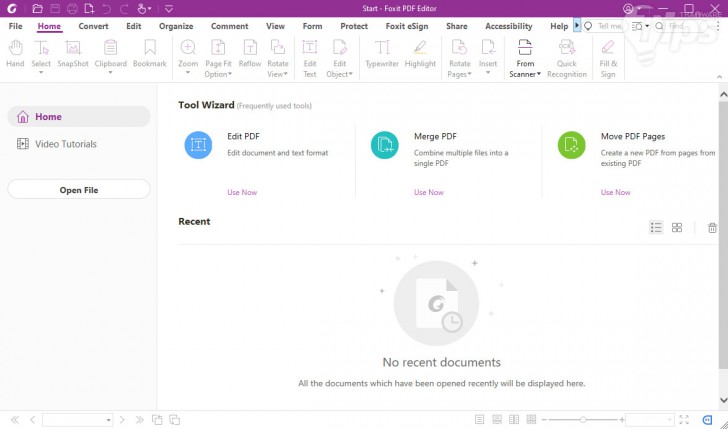The height and width of the screenshot is (429, 728).
Task: Click the Reflow button
Action: [250, 54]
